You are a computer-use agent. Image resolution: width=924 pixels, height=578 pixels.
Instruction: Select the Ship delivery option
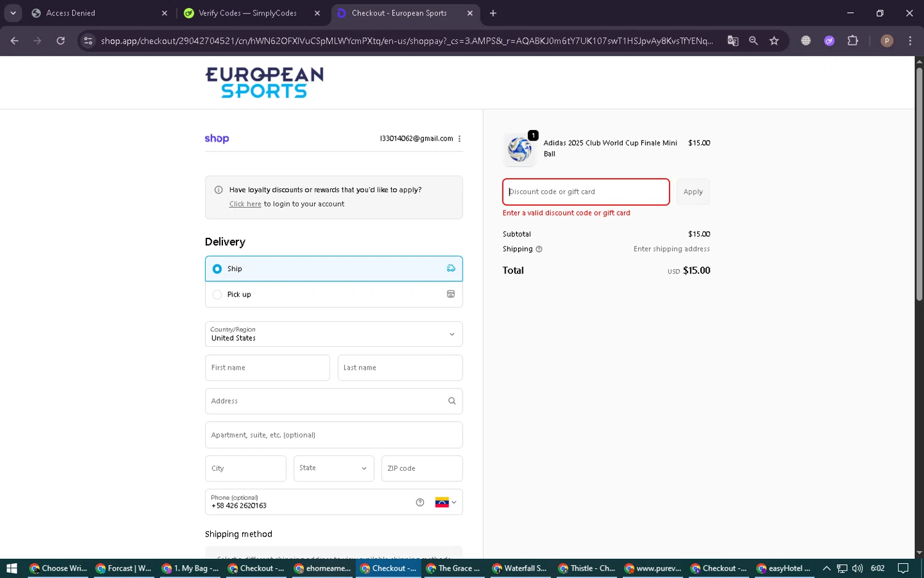tap(334, 269)
